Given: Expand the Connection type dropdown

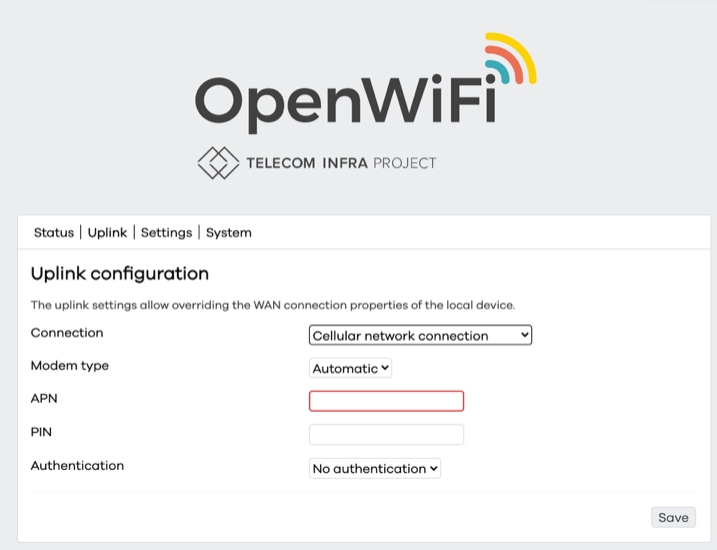Looking at the screenshot, I should pos(420,336).
